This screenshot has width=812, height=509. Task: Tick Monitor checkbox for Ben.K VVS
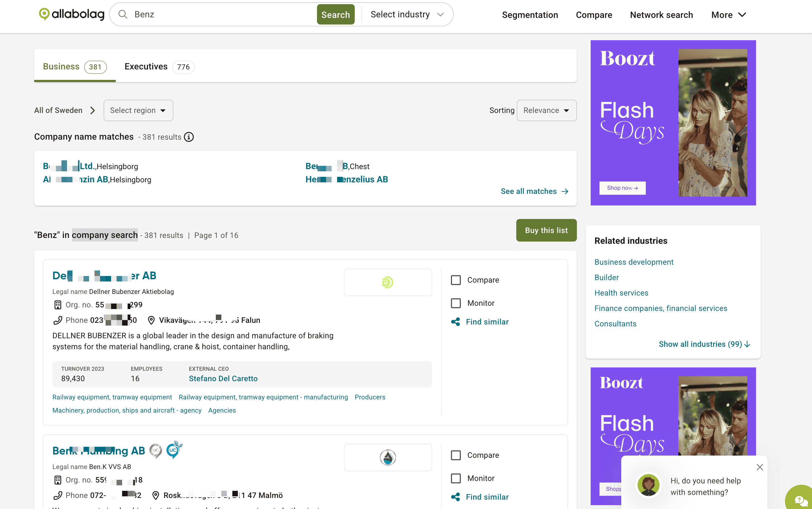456,478
